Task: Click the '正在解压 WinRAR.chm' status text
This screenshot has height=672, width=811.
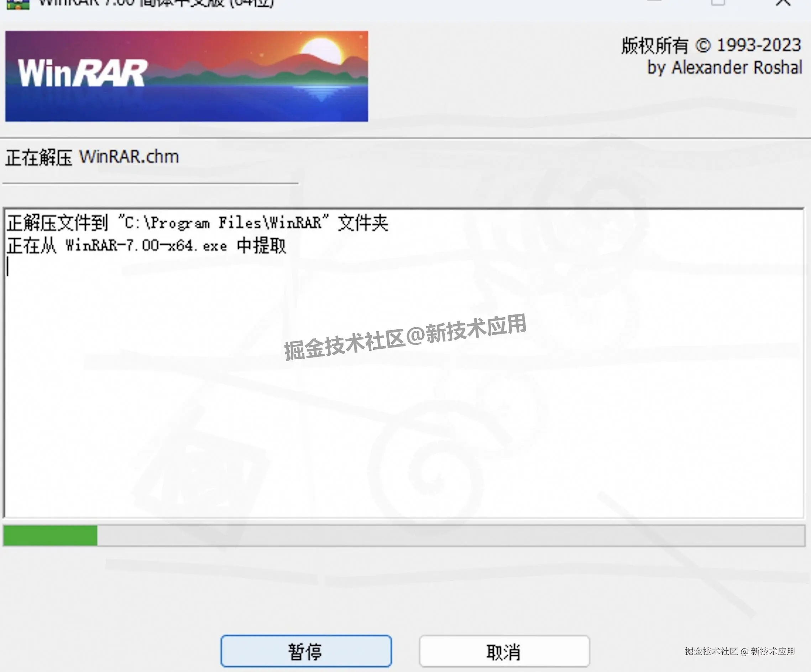Action: [x=92, y=157]
